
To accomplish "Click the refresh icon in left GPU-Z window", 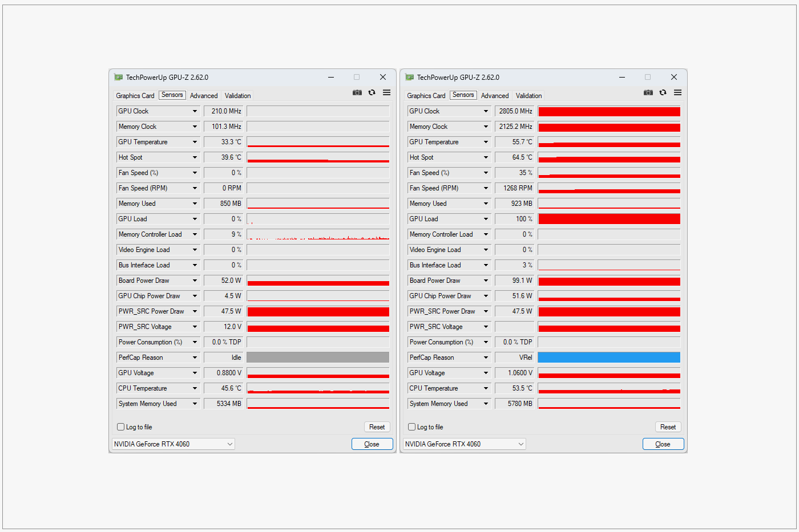I will (x=372, y=92).
